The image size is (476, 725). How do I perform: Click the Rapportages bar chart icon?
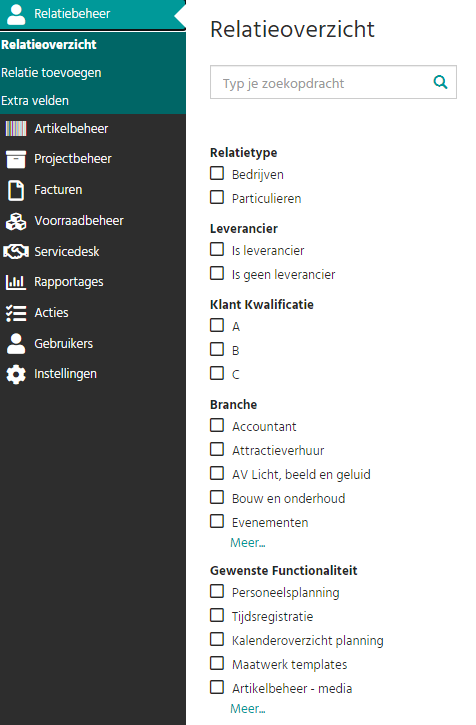pyautogui.click(x=16, y=282)
